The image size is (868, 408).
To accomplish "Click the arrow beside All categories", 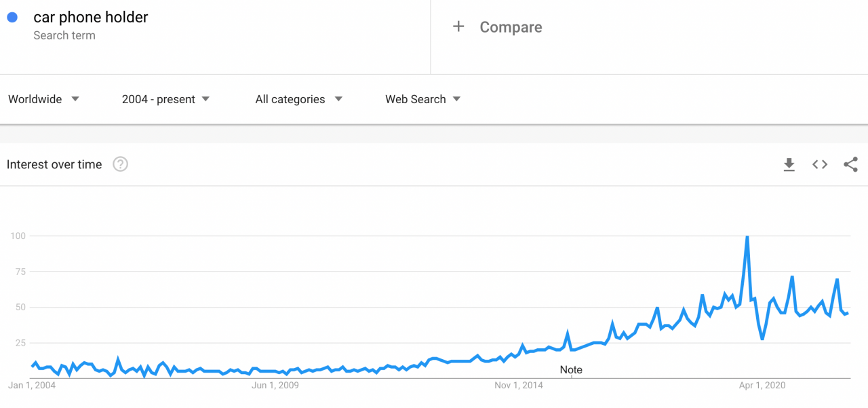I will tap(338, 99).
